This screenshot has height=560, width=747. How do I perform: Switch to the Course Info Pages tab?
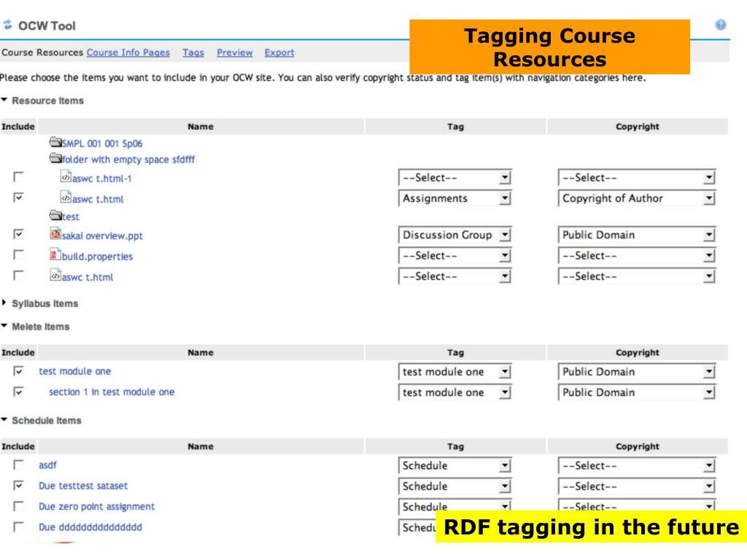click(128, 52)
